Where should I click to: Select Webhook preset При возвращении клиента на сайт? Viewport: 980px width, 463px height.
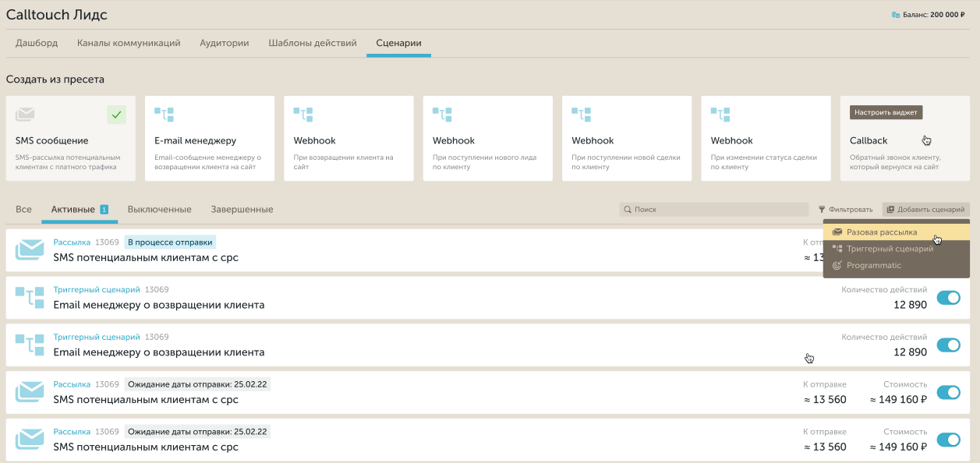pos(348,139)
